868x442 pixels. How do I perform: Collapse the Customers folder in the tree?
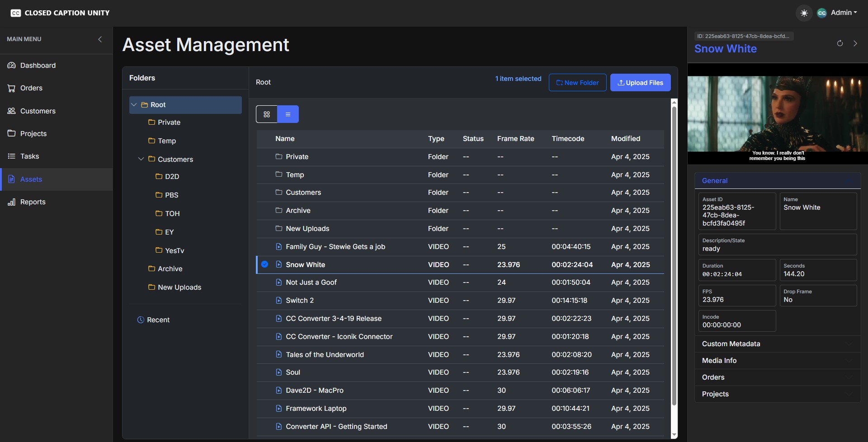pos(141,159)
